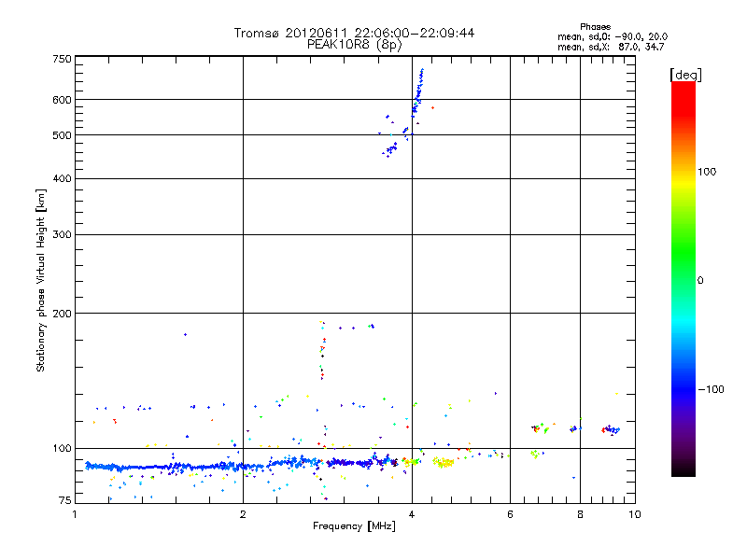Click the yellow echo cluster past 4 MHz
747x560 pixels.
[x=444, y=462]
